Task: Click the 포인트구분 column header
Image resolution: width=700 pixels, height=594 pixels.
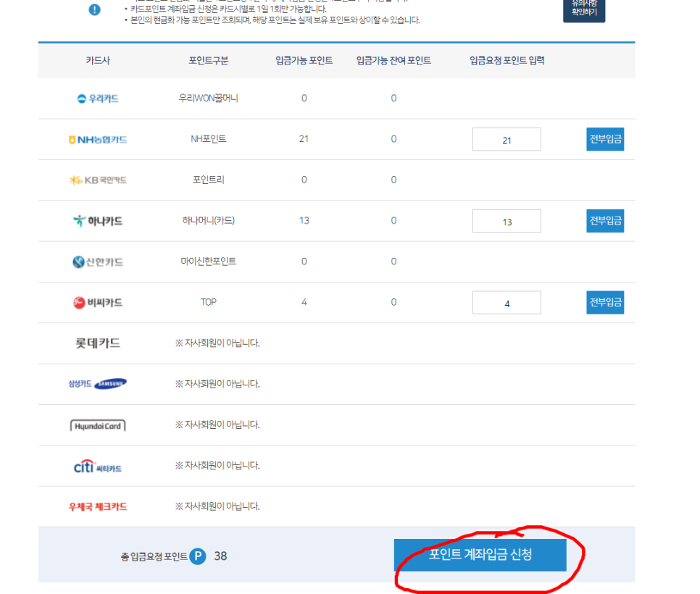Action: click(209, 61)
